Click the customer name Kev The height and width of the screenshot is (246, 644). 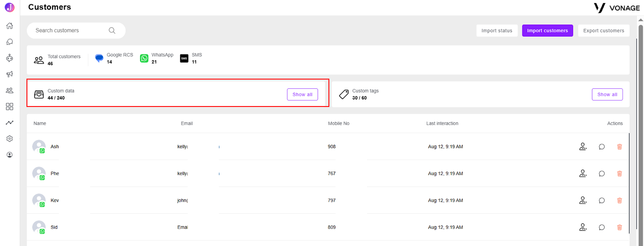click(55, 200)
